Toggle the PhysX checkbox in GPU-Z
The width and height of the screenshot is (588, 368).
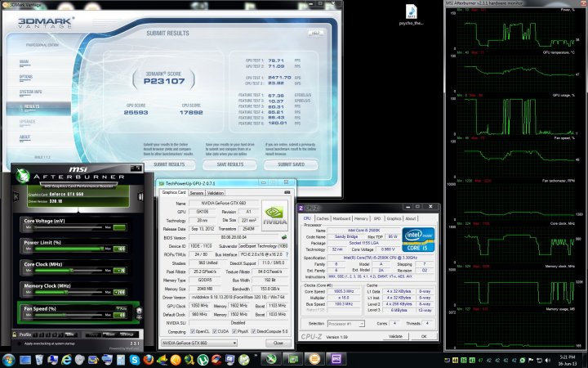tap(234, 331)
